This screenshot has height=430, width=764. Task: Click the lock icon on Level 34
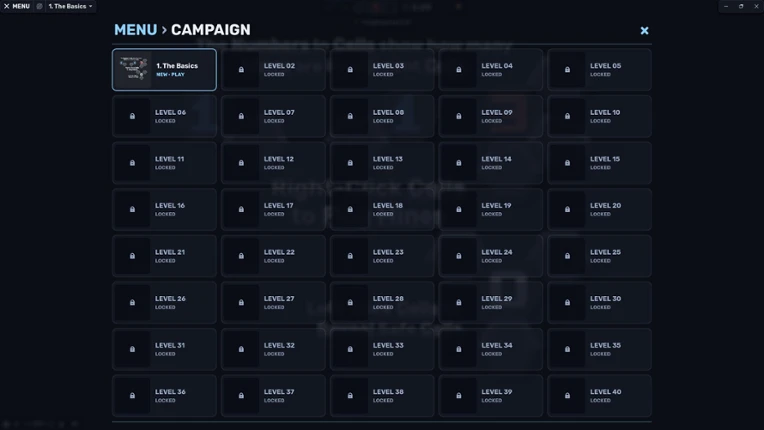458,349
